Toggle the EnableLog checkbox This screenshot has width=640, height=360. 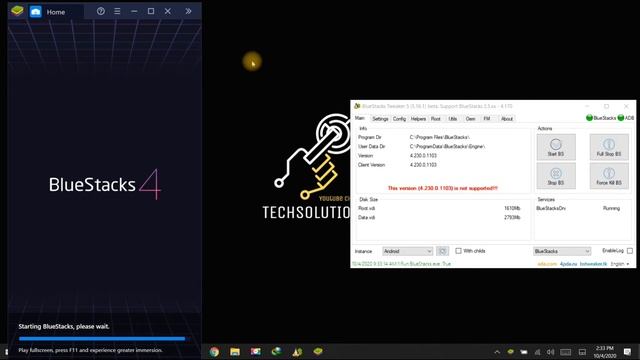pos(630,251)
